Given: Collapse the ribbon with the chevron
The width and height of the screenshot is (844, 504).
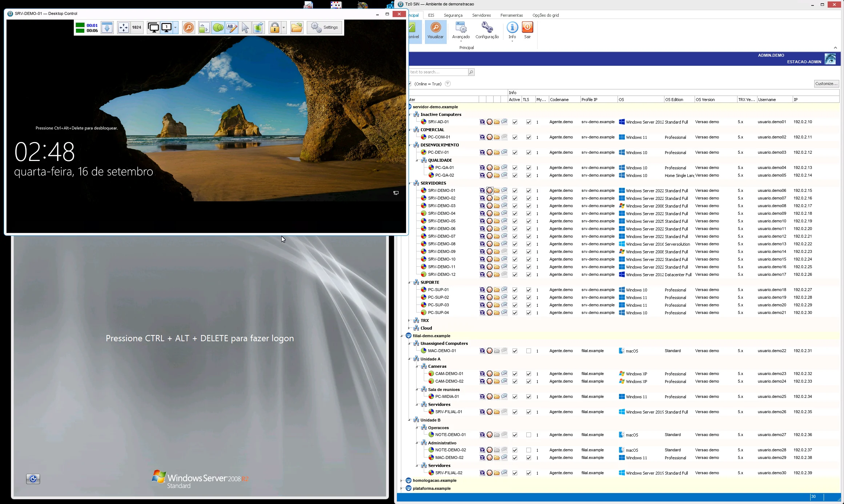Looking at the screenshot, I should 835,48.
